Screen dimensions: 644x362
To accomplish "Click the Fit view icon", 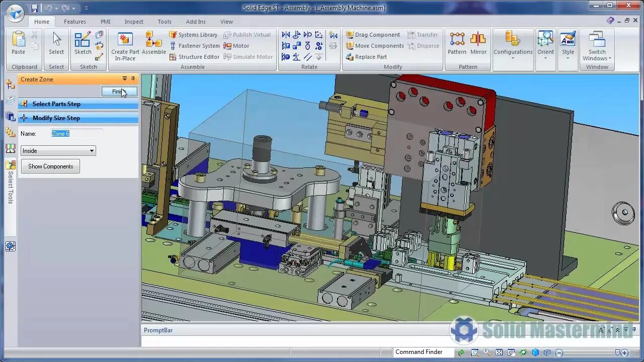I will coord(499,352).
